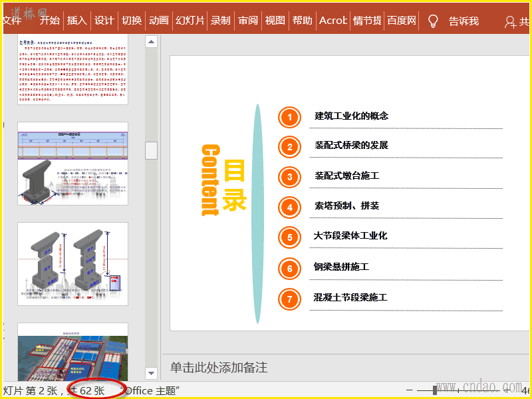Open the 动画 ribbon tab
The height and width of the screenshot is (399, 532).
click(x=158, y=21)
